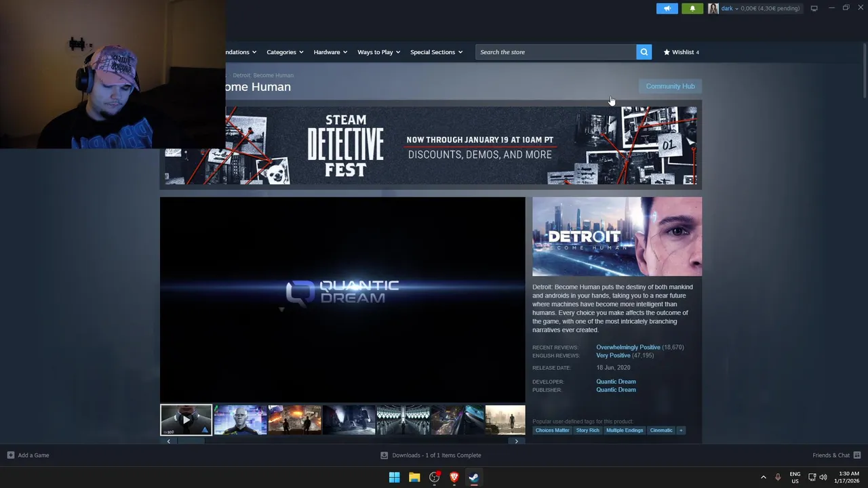The width and height of the screenshot is (868, 488).
Task: Open the clock showing 1:30 AM
Action: (x=848, y=477)
